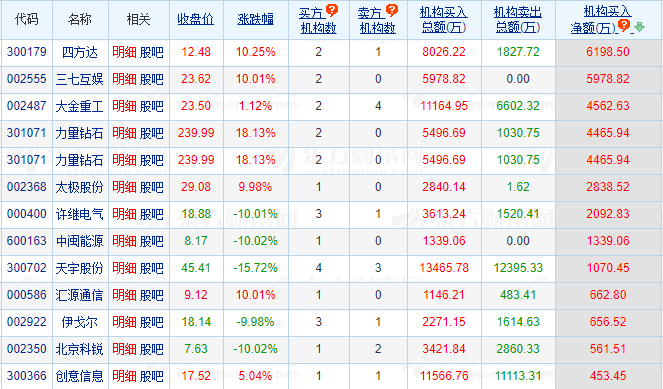This screenshot has width=663, height=389.
Task: Open stock name 四方达
Action: (79, 52)
